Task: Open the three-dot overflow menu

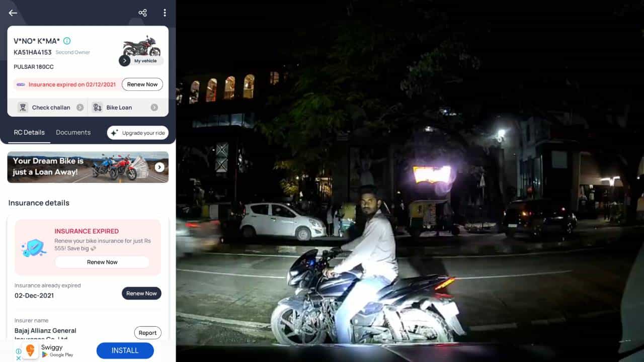Action: pos(165,13)
